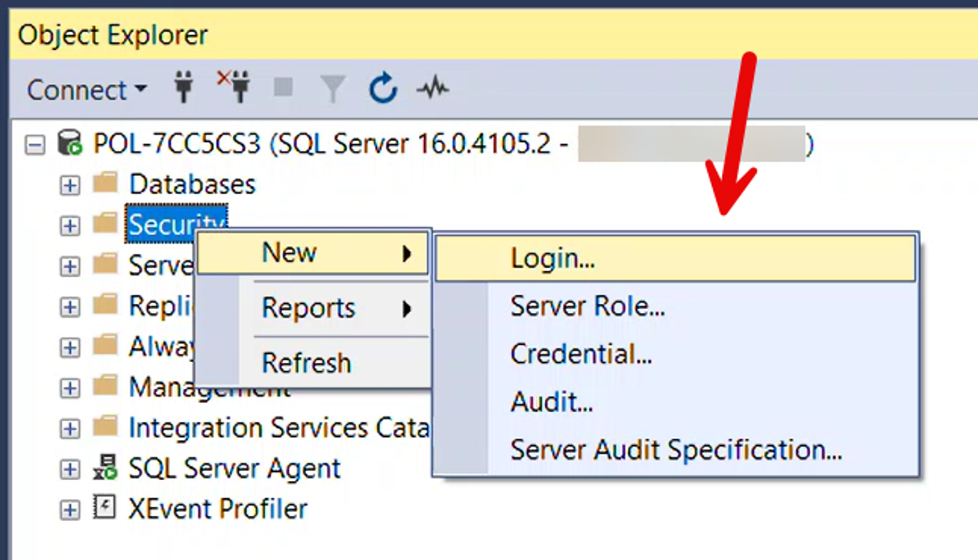Viewport: 978px width, 560px height.
Task: Expand the Databases tree node
Action: click(x=69, y=183)
